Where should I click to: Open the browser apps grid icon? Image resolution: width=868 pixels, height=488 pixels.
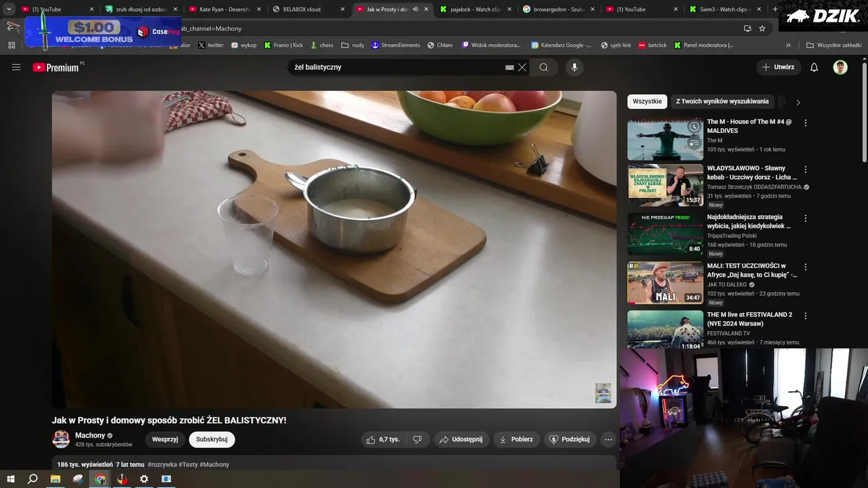[12, 45]
